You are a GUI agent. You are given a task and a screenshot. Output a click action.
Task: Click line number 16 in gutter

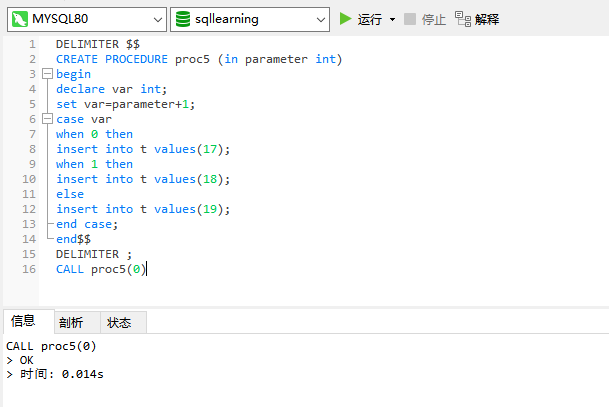click(29, 269)
